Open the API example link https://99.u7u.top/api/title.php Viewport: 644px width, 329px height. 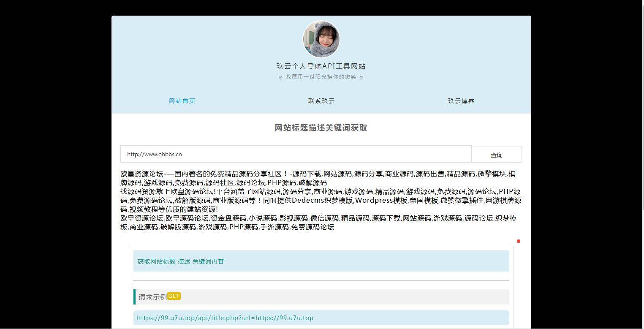225,318
